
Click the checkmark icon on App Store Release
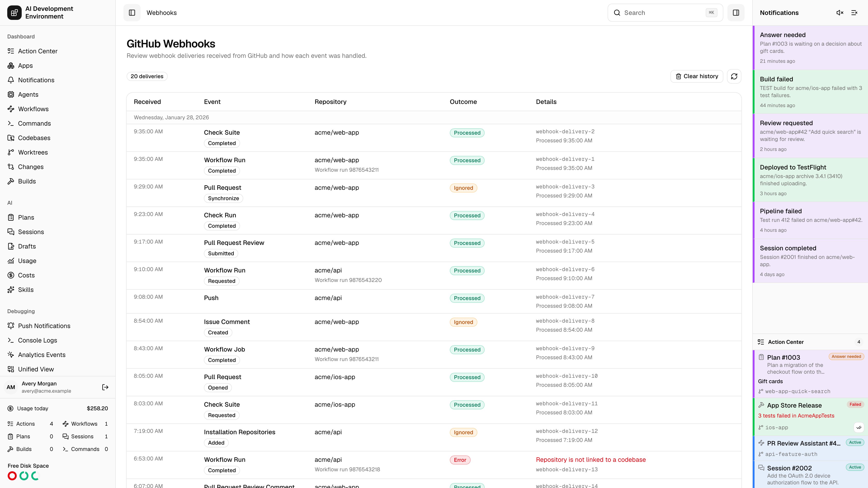click(859, 428)
